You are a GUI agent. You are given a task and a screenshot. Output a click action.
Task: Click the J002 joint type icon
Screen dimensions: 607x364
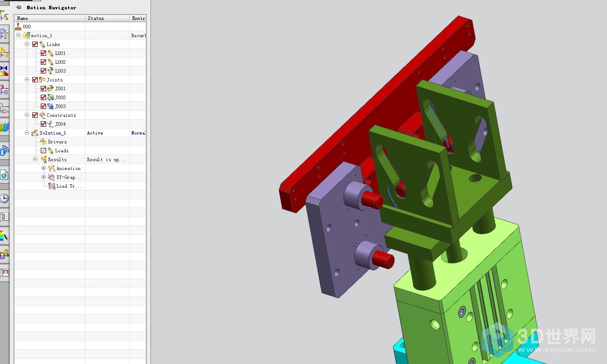[50, 97]
